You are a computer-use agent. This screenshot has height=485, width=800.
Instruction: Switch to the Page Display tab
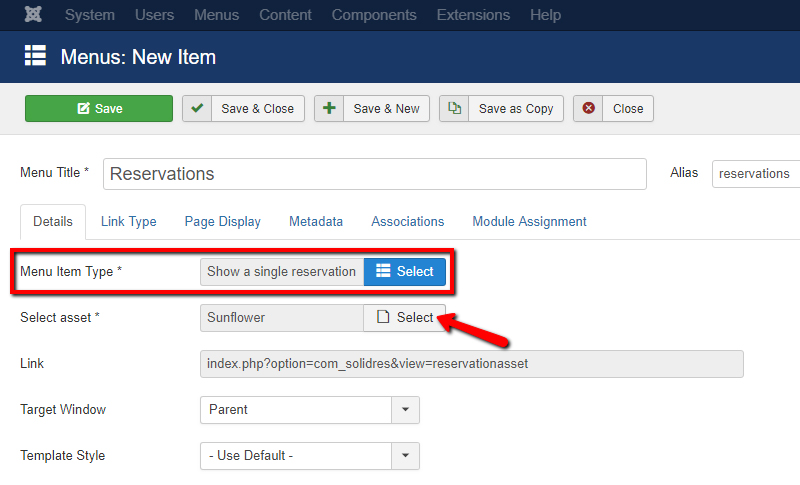coord(222,222)
